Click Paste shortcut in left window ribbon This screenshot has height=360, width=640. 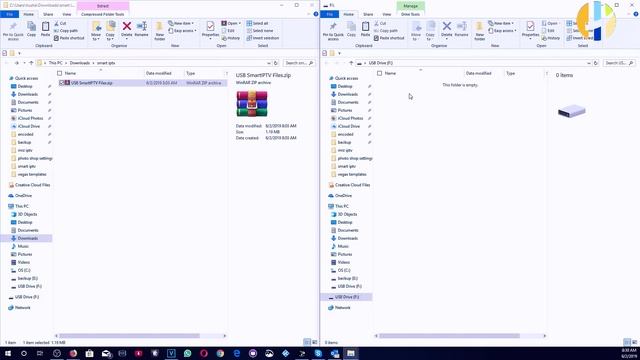69,38
